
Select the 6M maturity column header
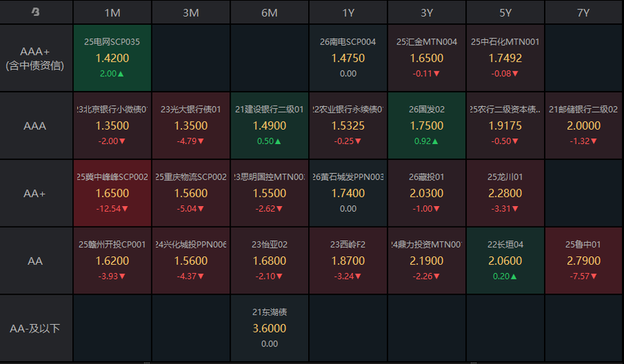point(269,12)
